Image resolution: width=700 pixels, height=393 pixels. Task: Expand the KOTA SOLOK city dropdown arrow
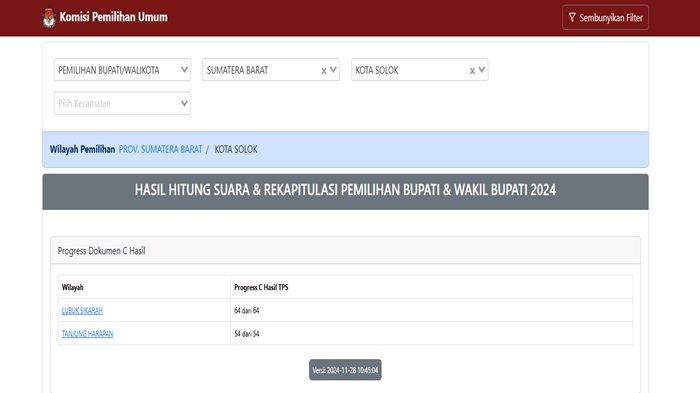(x=482, y=70)
